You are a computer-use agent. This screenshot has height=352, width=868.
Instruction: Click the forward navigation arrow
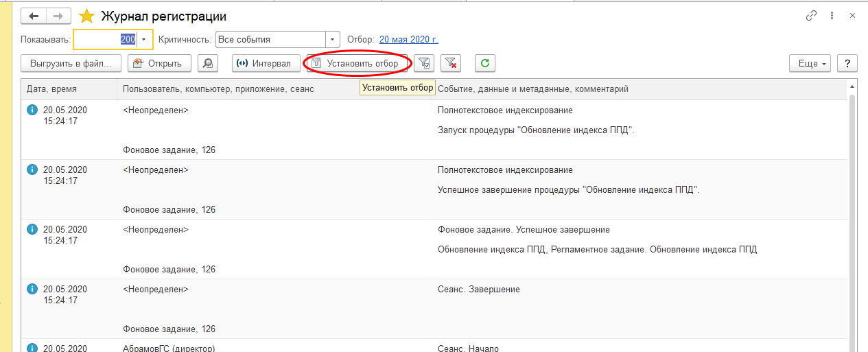(x=59, y=16)
